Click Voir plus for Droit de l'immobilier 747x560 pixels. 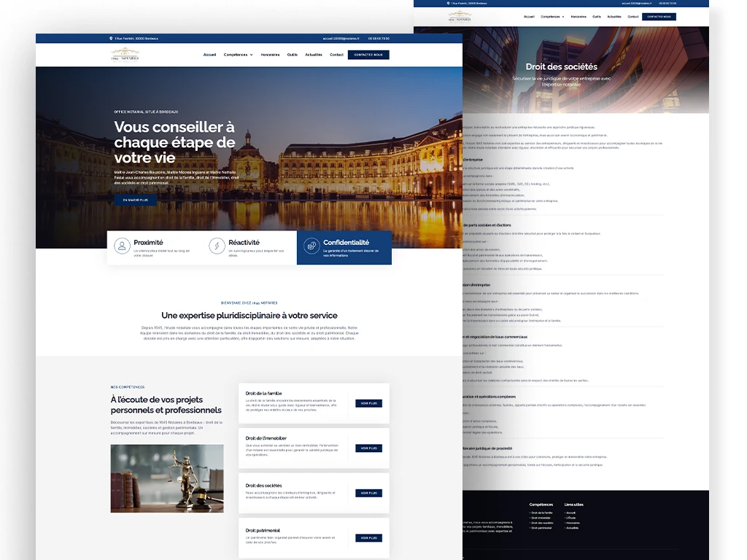[x=368, y=448]
